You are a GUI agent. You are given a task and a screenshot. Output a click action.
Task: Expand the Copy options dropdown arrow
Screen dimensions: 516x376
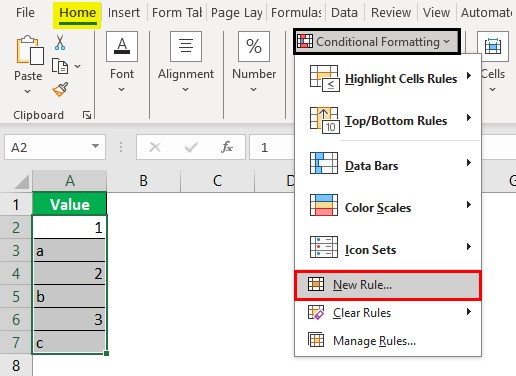pos(77,66)
